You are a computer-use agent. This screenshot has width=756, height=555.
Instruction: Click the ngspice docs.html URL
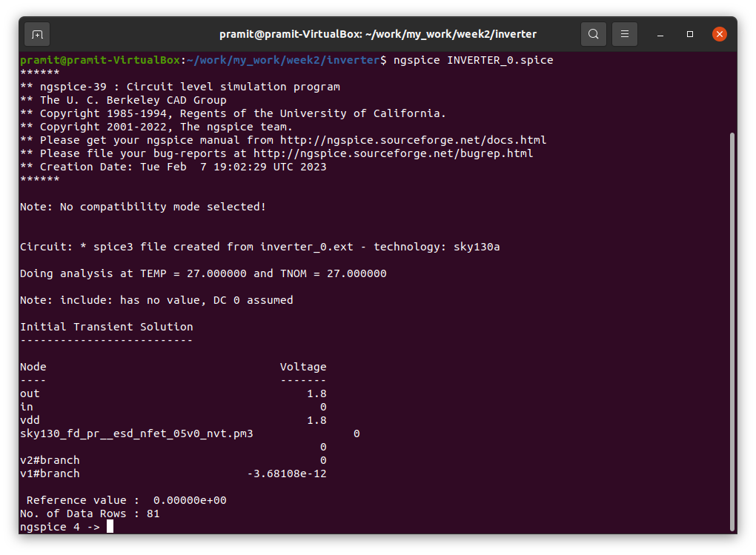(x=413, y=140)
